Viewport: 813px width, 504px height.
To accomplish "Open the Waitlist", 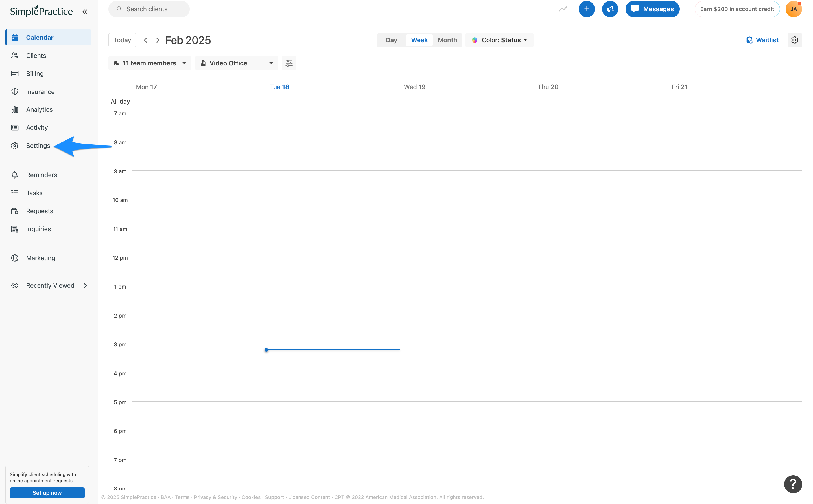I will coord(762,40).
